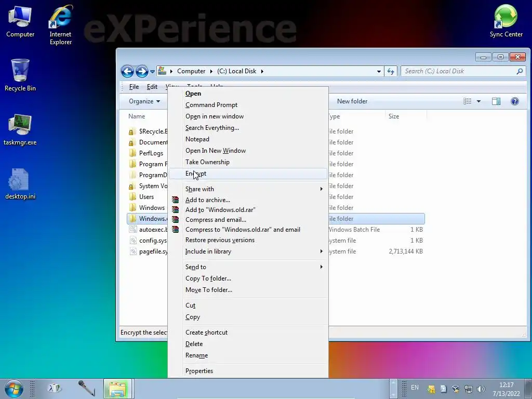Open the Edit menu
The height and width of the screenshot is (399, 532).
(152, 87)
